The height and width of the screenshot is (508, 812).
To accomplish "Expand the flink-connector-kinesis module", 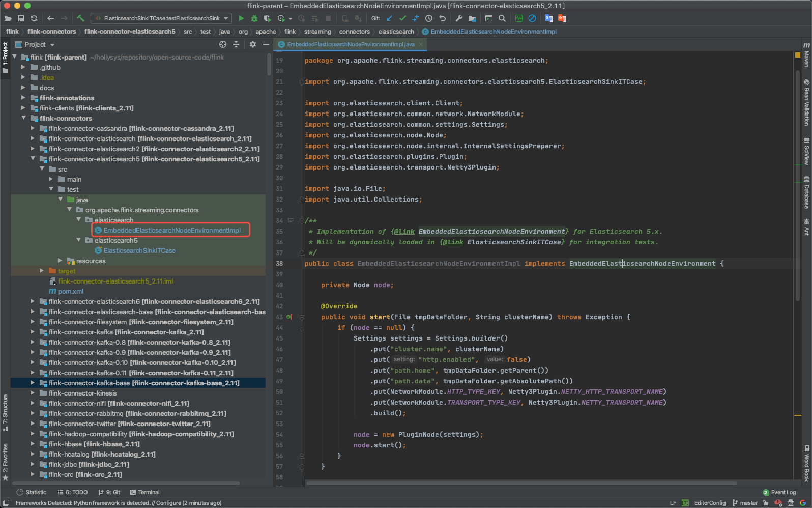I will (33, 393).
